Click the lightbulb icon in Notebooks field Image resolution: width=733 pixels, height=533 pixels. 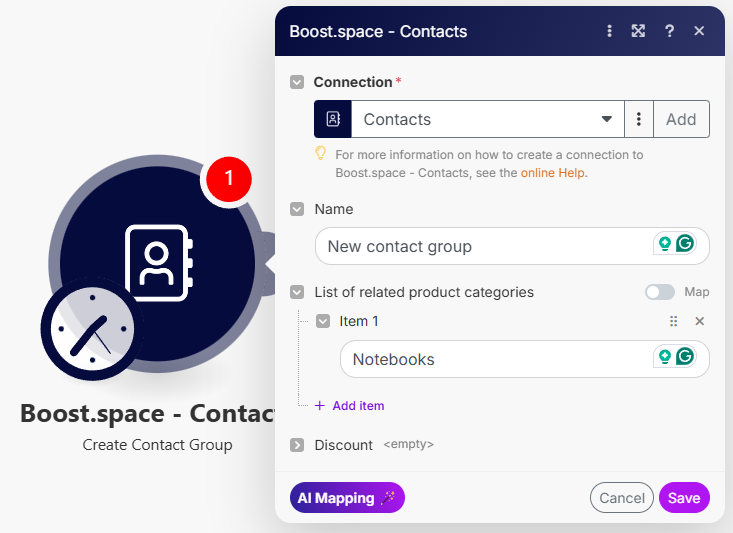[663, 357]
